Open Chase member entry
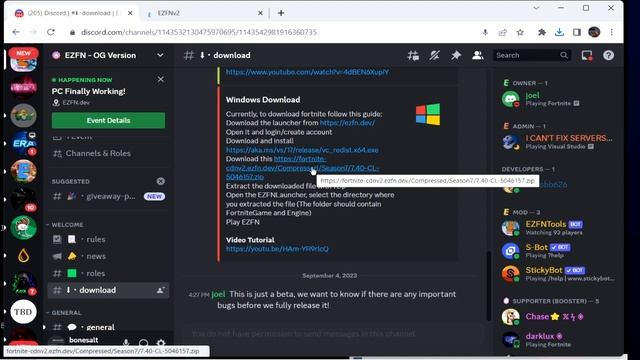The height and width of the screenshot is (360, 640). click(x=557, y=317)
